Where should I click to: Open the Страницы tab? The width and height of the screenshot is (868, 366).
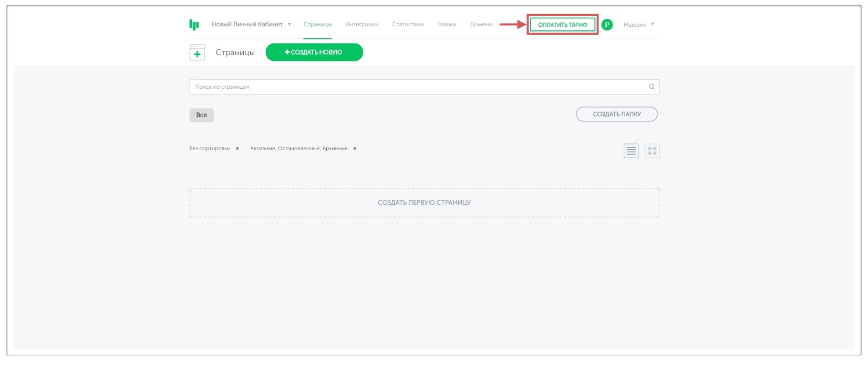click(x=317, y=25)
